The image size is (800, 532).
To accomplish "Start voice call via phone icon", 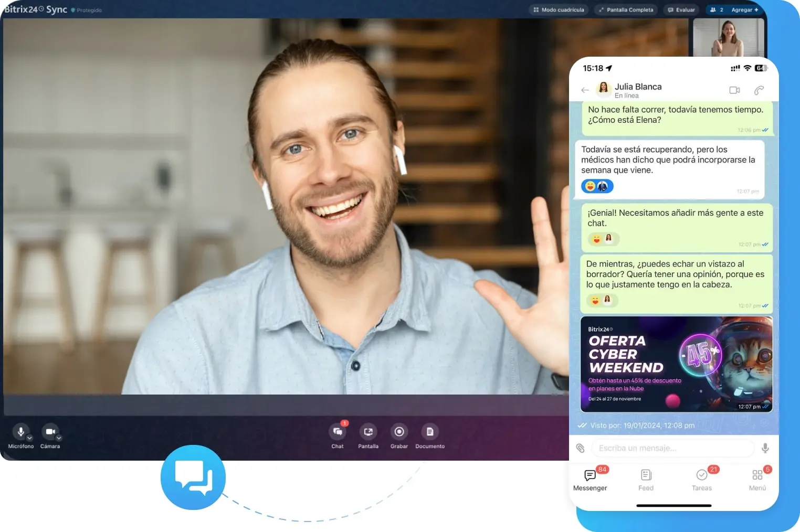I will (x=759, y=90).
